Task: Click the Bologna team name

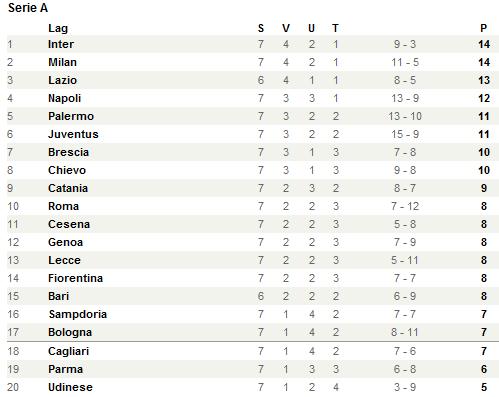Action: (x=70, y=332)
